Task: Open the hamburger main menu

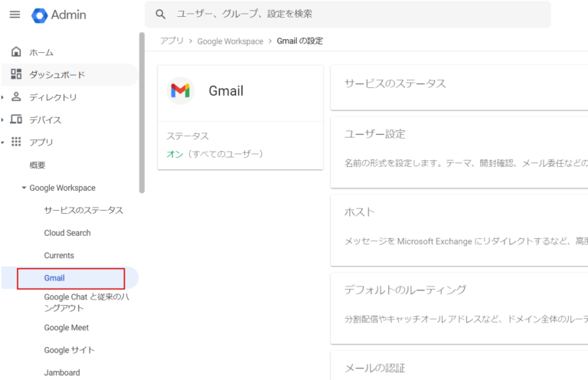Action: point(15,15)
